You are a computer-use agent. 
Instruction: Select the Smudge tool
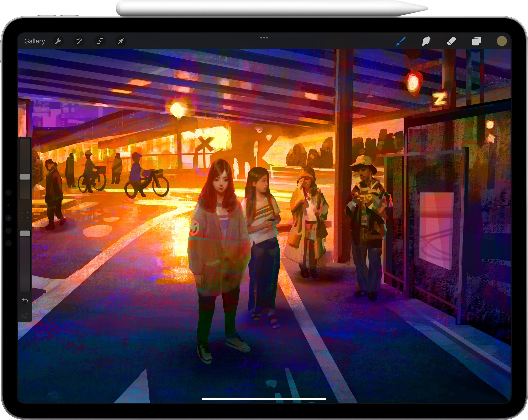(426, 41)
